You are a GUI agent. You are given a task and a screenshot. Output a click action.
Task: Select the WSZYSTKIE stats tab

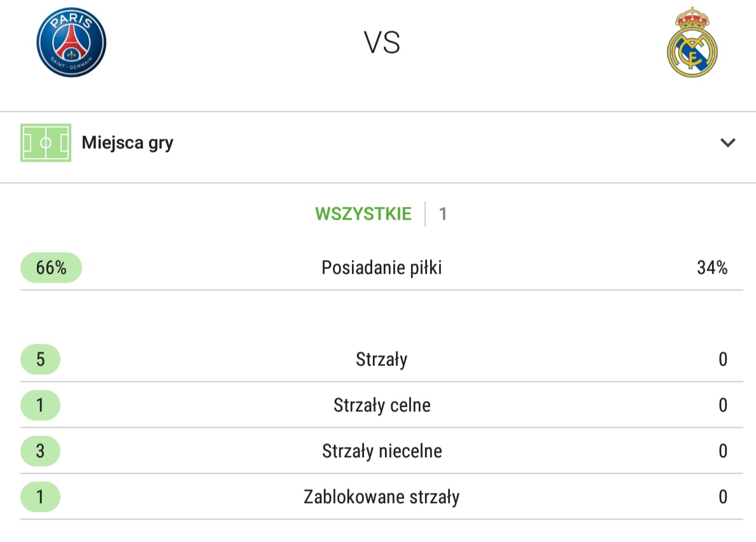click(x=363, y=214)
